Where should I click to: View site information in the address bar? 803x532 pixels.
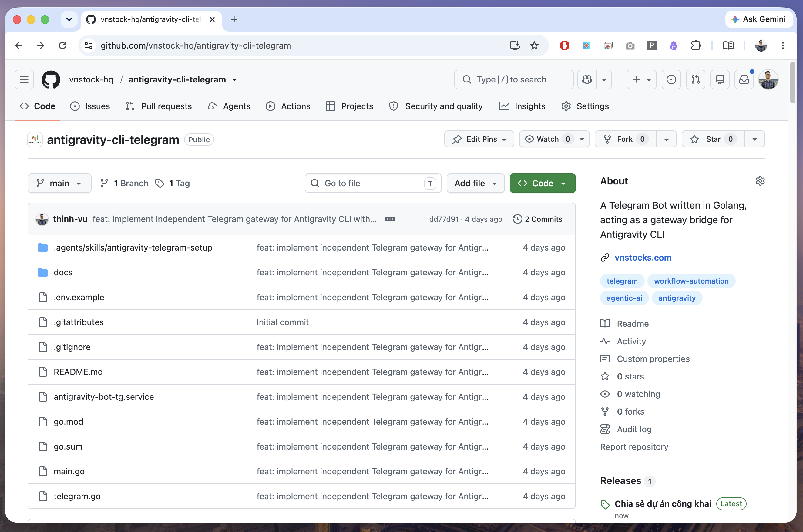[x=89, y=45]
